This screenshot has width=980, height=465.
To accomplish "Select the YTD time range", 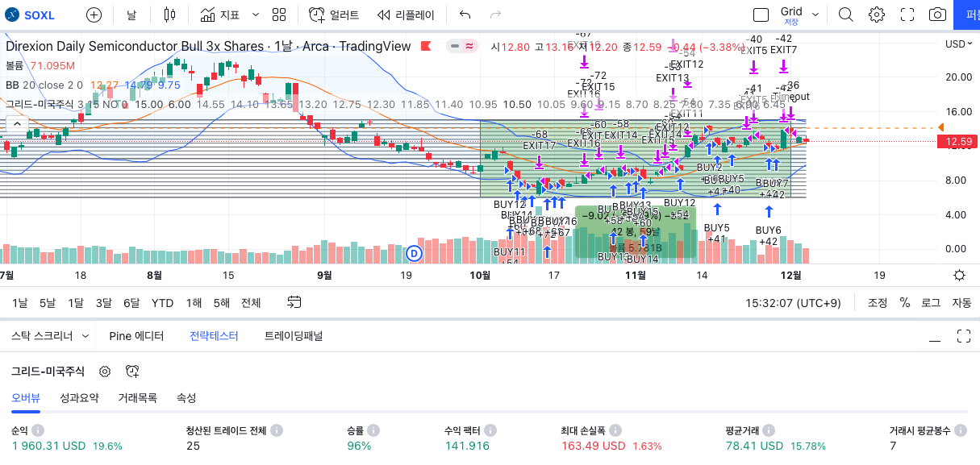I will click(162, 303).
